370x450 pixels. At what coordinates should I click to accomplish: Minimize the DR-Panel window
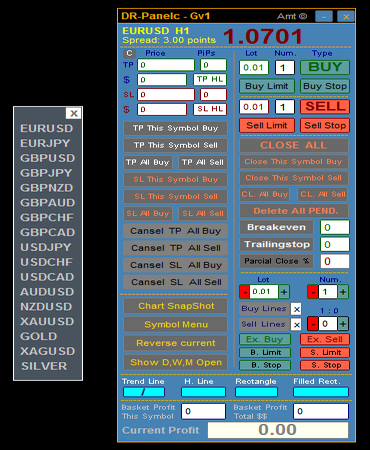(x=324, y=16)
